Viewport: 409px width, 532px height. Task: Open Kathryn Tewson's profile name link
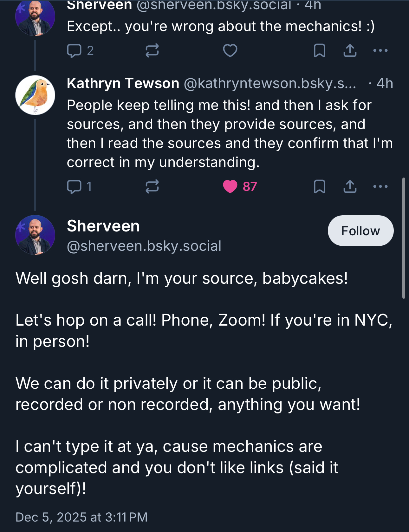[123, 83]
